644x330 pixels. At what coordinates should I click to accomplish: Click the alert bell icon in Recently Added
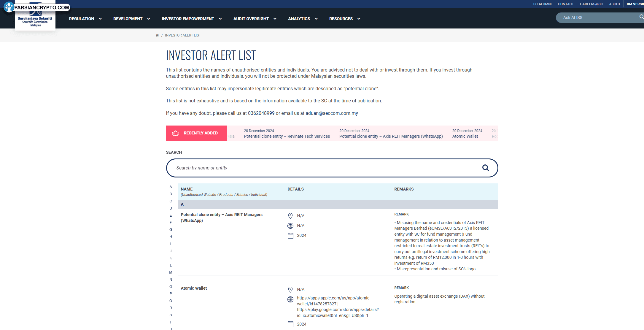click(x=176, y=133)
